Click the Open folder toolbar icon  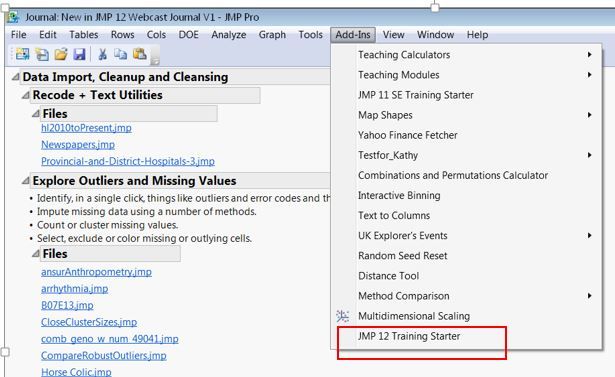[61, 54]
